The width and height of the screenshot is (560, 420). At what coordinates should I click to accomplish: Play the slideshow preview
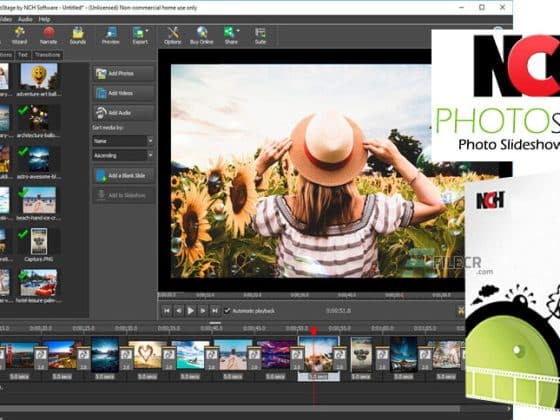point(191,311)
